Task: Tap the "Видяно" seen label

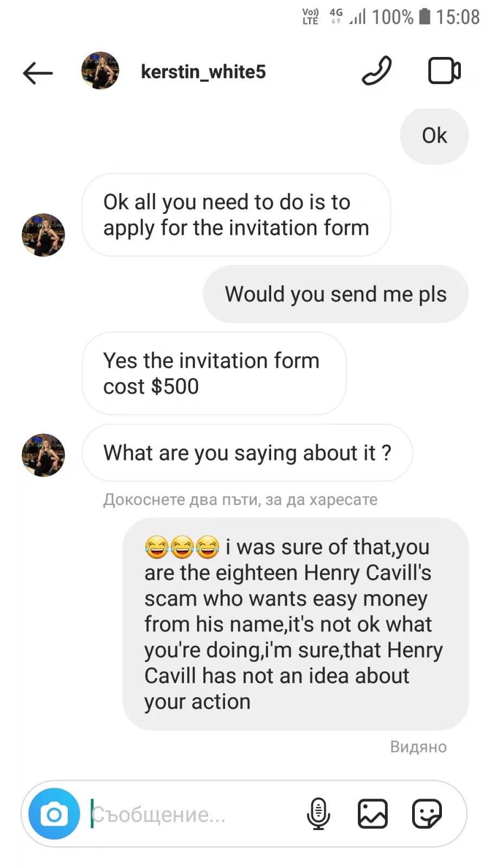Action: click(x=419, y=747)
